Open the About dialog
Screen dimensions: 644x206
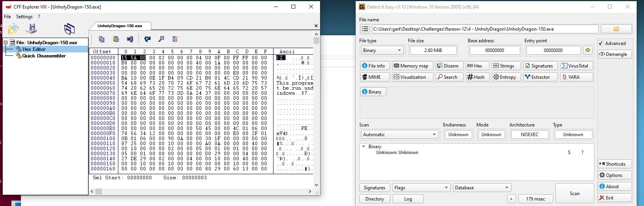pos(615,186)
